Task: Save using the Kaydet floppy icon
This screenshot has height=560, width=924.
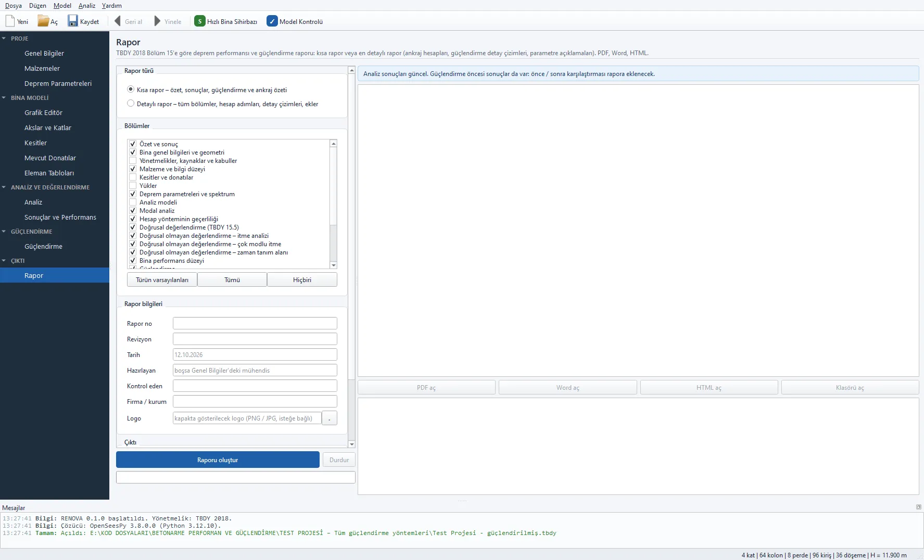Action: 73,21
